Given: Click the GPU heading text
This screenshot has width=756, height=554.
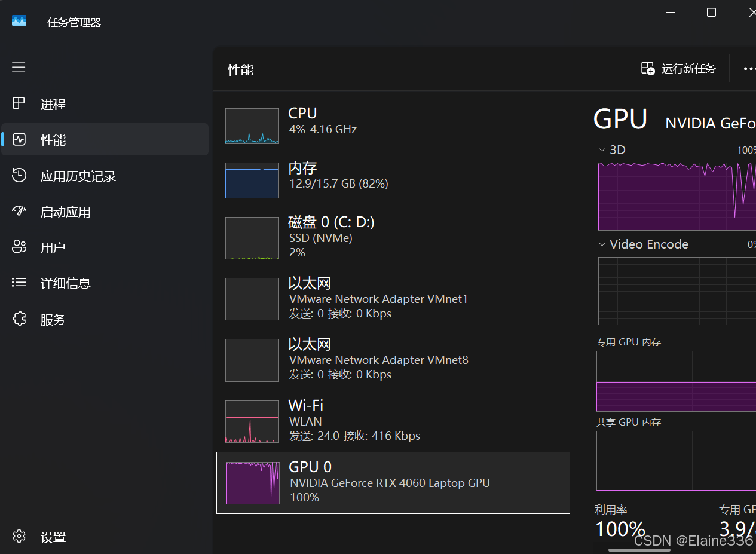Looking at the screenshot, I should 620,120.
